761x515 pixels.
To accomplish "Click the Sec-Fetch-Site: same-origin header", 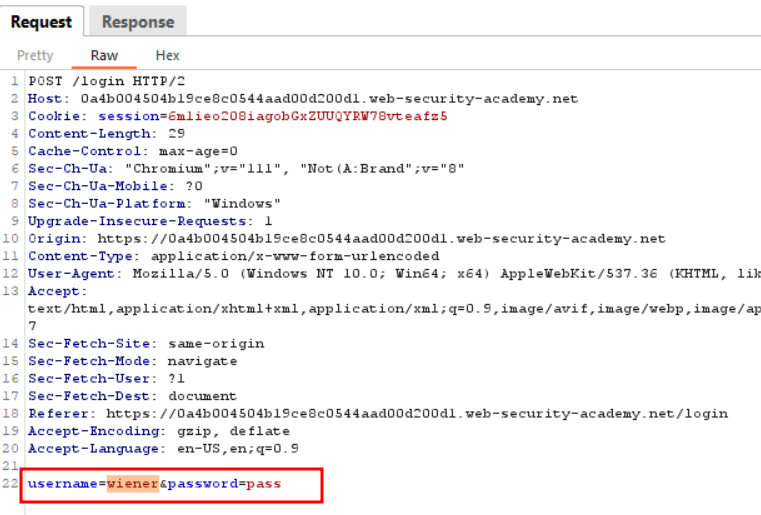I will pyautogui.click(x=146, y=343).
